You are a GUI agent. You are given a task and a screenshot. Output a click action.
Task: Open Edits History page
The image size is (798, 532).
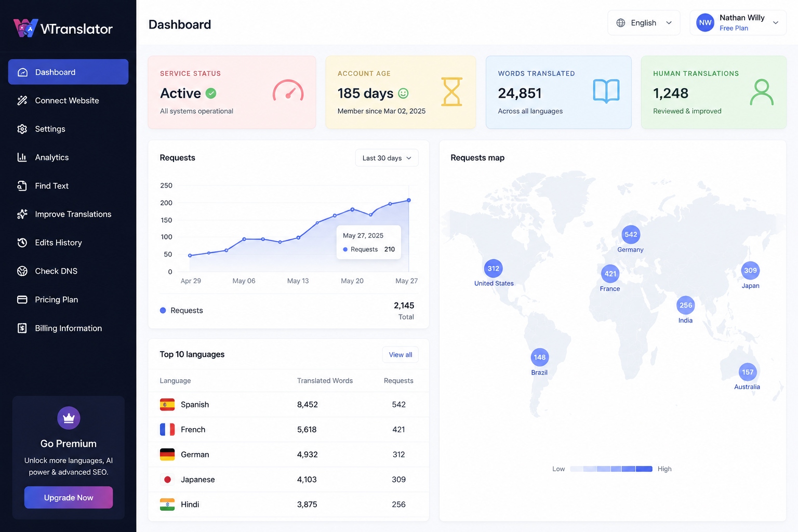[x=68, y=243]
